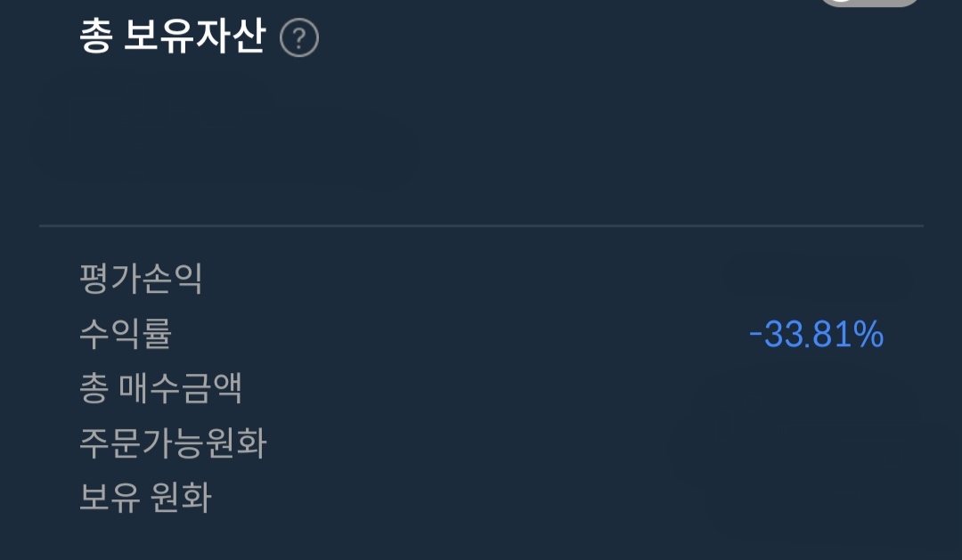The height and width of the screenshot is (560, 962).
Task: Select the 수익률 label
Action: [125, 334]
